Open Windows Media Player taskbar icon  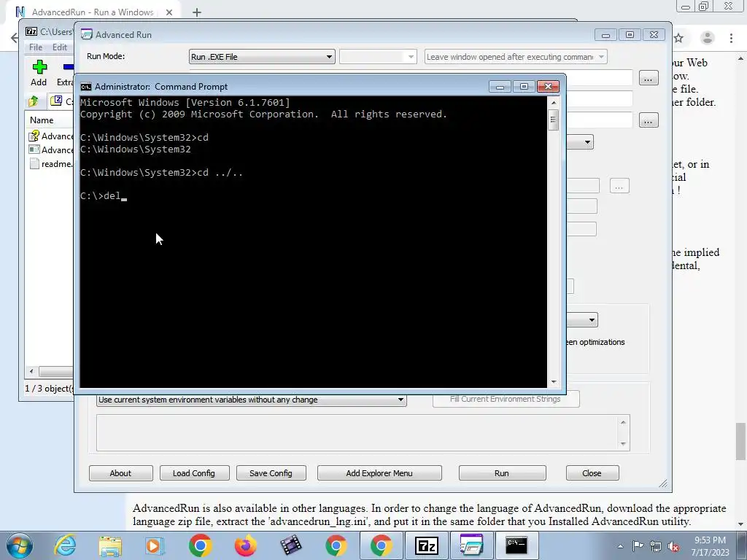[155, 545]
